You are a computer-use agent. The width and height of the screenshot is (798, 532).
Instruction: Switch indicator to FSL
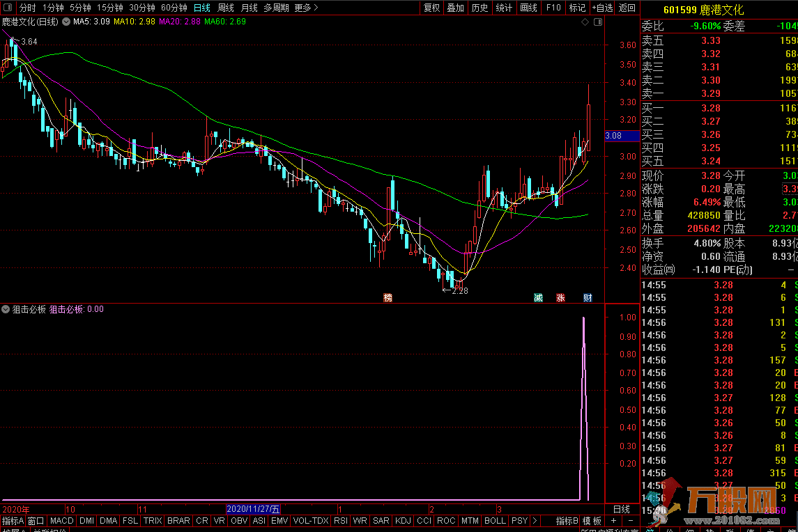(x=130, y=521)
